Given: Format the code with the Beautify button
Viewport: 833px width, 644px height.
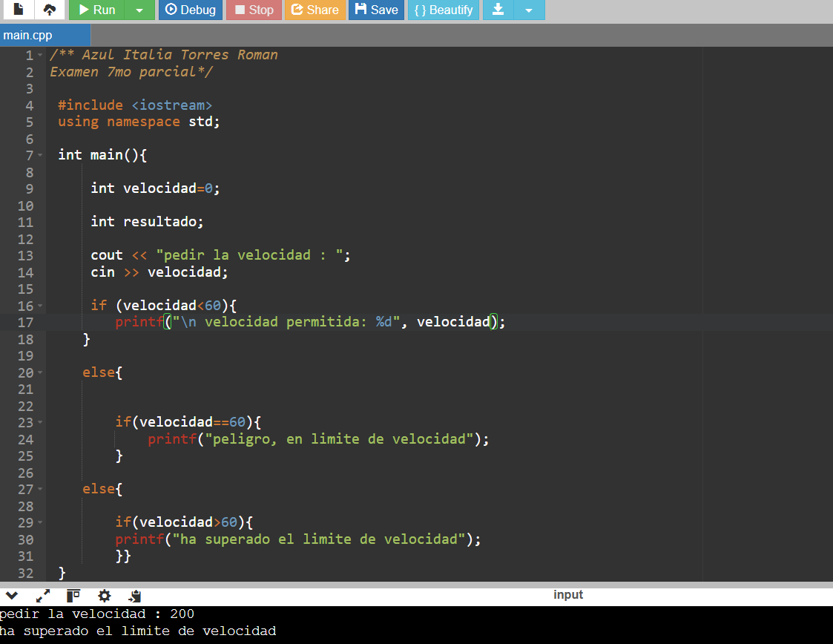Looking at the screenshot, I should click(443, 10).
